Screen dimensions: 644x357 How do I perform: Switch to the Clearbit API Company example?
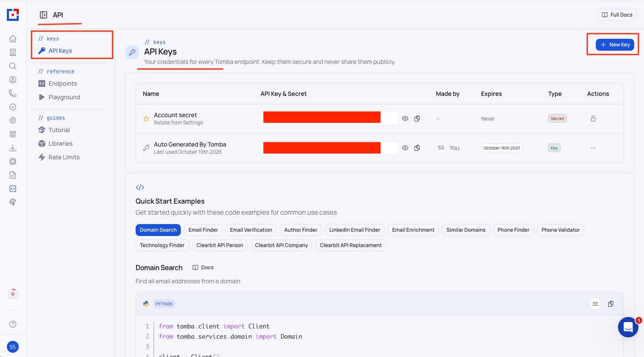click(281, 245)
